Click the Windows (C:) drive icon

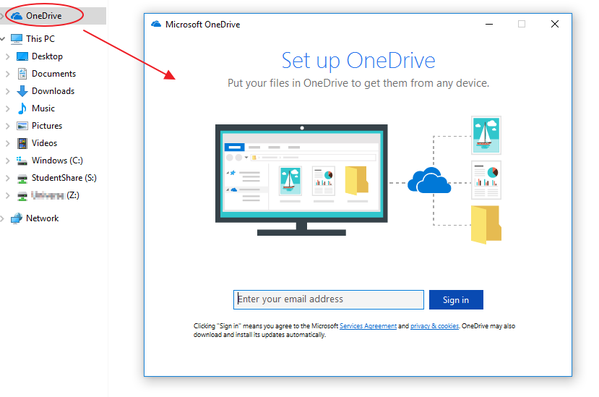pyautogui.click(x=22, y=160)
